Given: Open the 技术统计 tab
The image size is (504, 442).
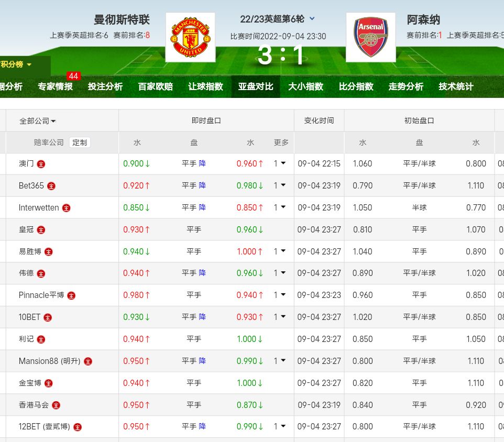Looking at the screenshot, I should (456, 86).
